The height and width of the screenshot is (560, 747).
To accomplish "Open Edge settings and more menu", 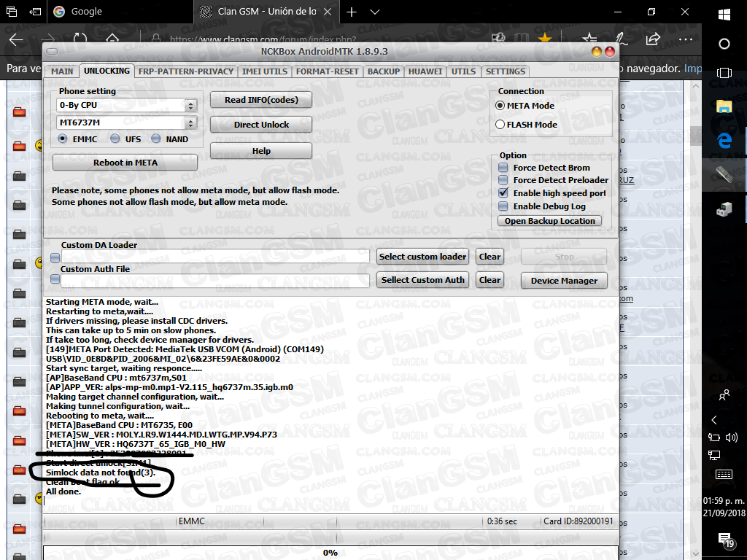I will (685, 39).
